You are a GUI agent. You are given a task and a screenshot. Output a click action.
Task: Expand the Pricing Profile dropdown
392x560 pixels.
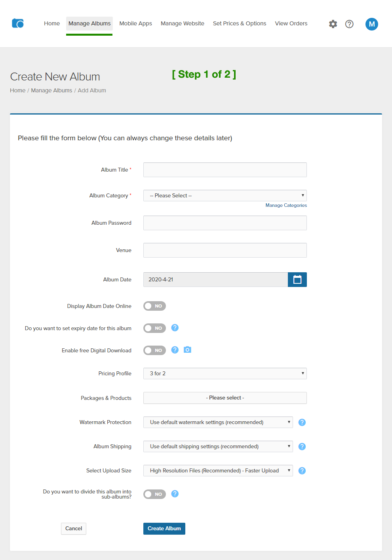pos(225,373)
